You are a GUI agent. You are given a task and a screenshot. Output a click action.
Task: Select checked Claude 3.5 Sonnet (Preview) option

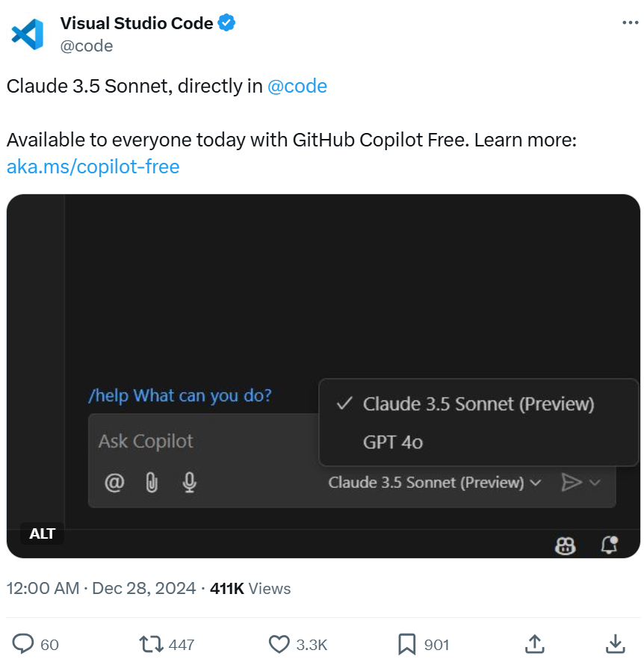pos(478,404)
